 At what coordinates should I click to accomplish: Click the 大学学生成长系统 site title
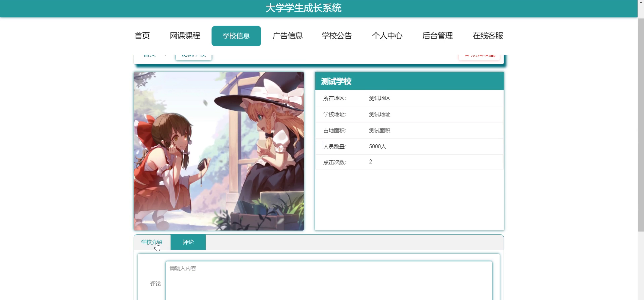point(304,8)
